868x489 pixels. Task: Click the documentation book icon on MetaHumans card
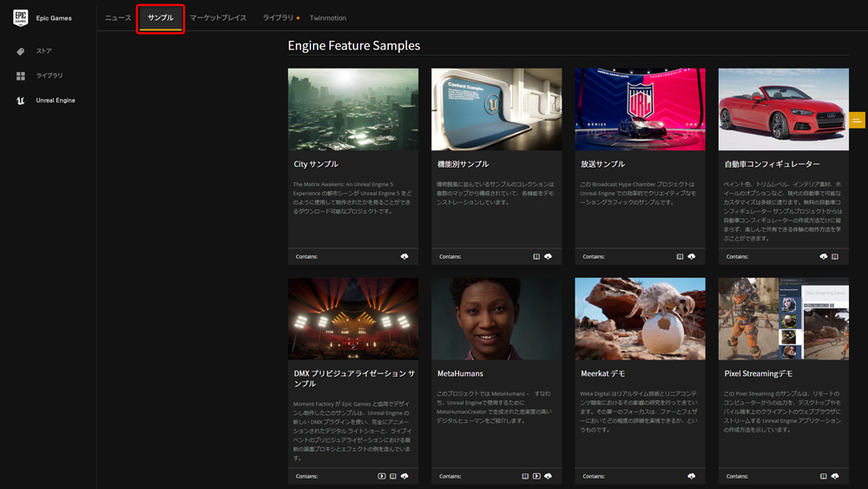(525, 476)
